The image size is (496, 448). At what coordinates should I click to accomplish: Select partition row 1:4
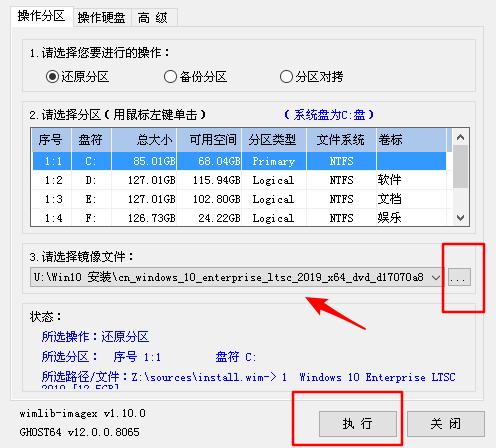click(239, 218)
